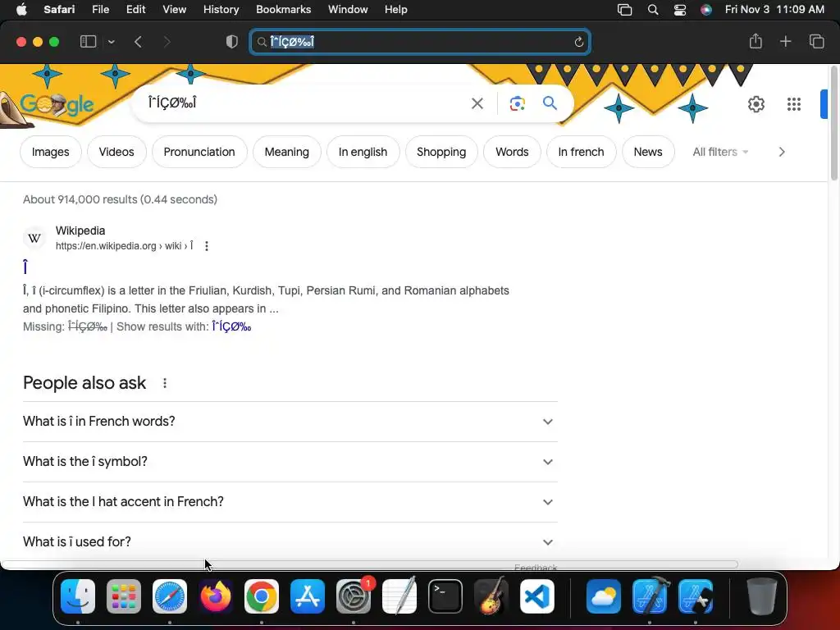Select the News filter chip

pyautogui.click(x=648, y=152)
